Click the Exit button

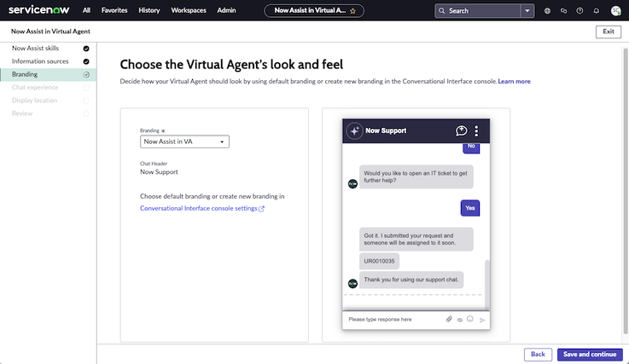[609, 32]
